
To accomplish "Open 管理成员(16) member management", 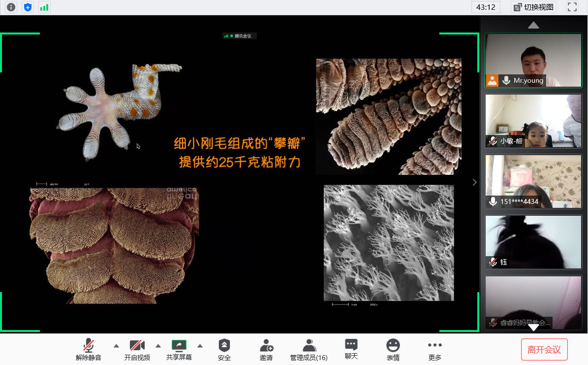I will [309, 350].
